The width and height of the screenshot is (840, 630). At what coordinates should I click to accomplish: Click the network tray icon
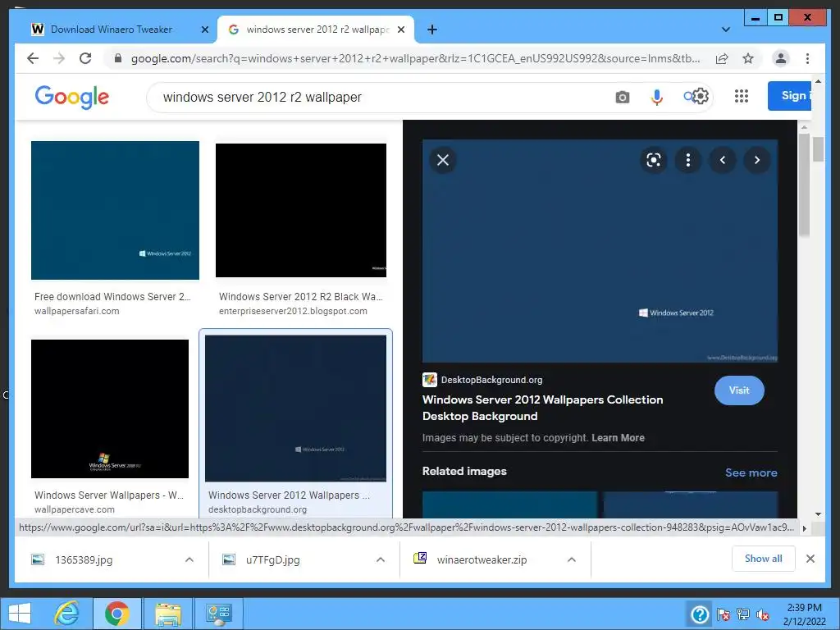[743, 614]
